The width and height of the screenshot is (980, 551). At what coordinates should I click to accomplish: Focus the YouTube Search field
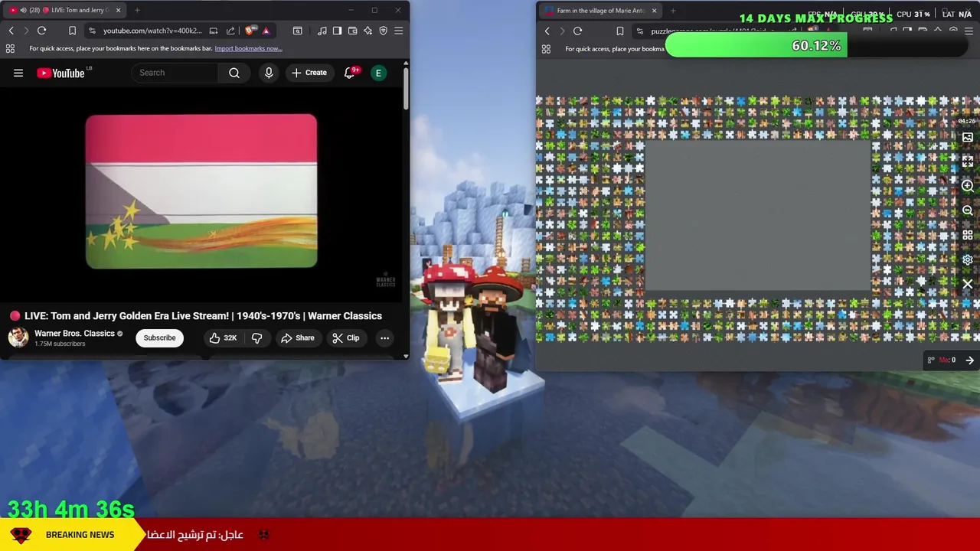coord(176,73)
